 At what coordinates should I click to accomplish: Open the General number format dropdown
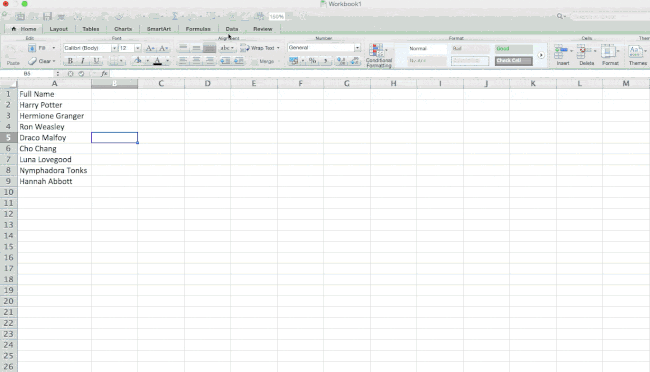pyautogui.click(x=357, y=48)
